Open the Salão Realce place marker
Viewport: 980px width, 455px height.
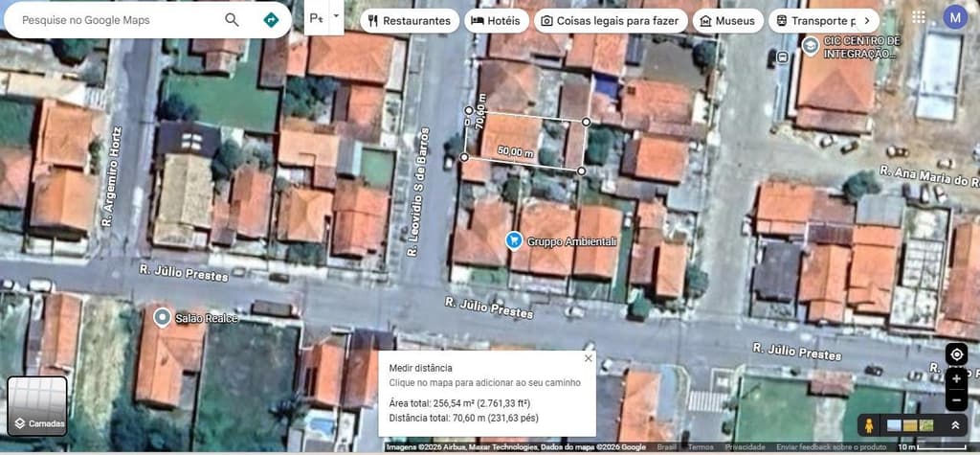[x=163, y=318]
